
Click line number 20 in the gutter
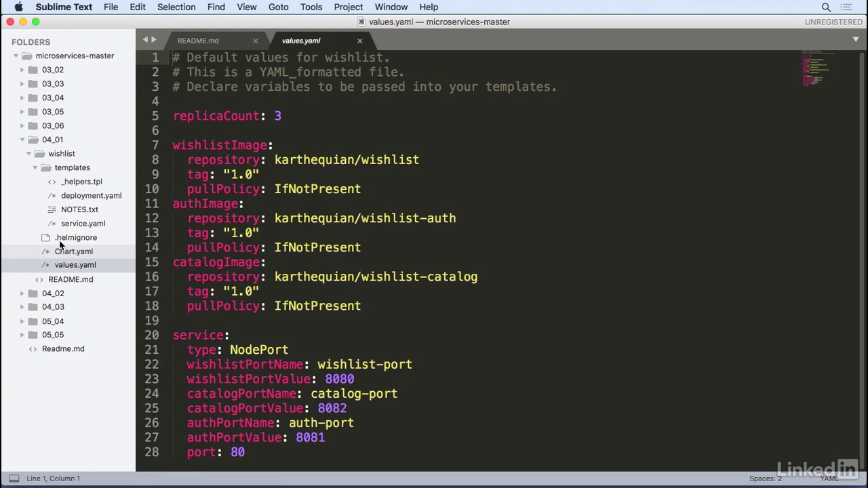(x=152, y=335)
